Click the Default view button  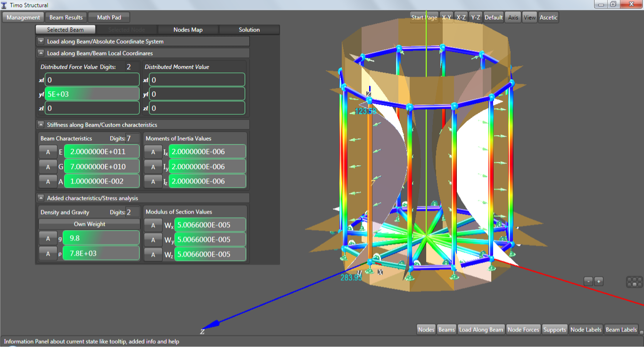point(493,17)
